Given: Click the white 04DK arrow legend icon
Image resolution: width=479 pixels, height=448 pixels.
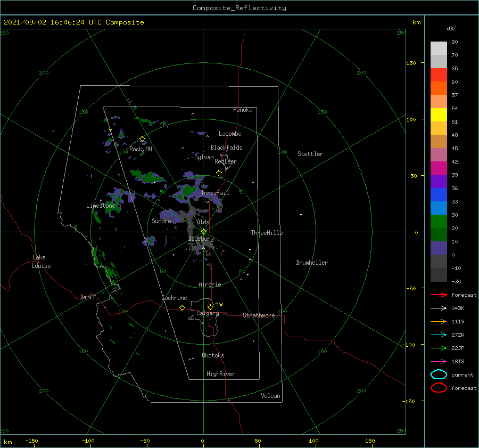Looking at the screenshot, I should pyautogui.click(x=439, y=308).
